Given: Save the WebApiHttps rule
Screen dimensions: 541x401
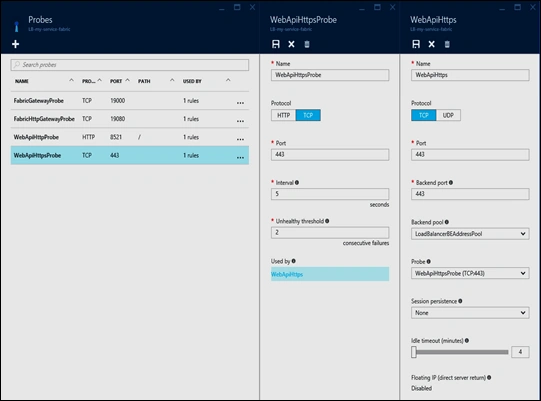Looking at the screenshot, I should pos(416,44).
